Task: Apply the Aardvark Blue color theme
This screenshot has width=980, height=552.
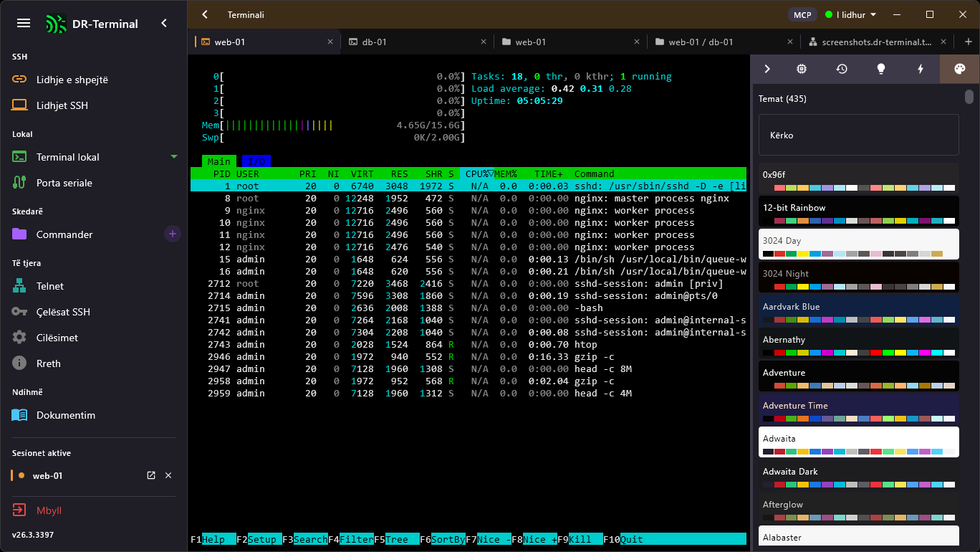Action: pyautogui.click(x=858, y=312)
